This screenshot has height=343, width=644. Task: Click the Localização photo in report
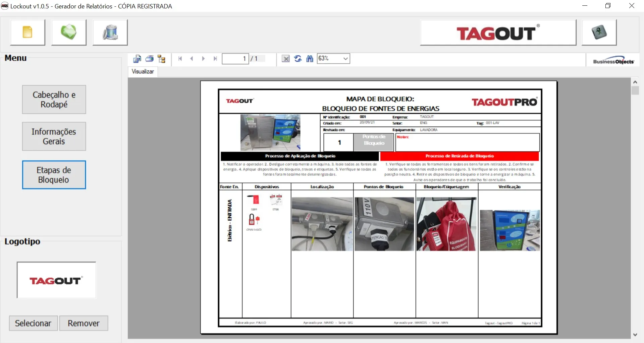pyautogui.click(x=322, y=224)
